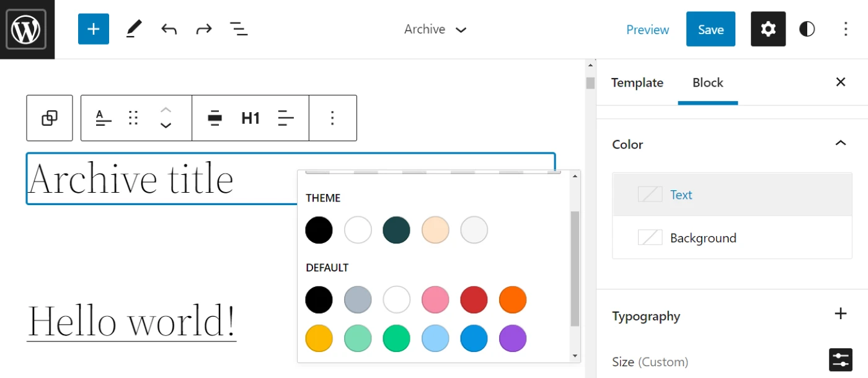This screenshot has height=378, width=868.
Task: Pick the theme peach color swatch
Action: click(435, 231)
